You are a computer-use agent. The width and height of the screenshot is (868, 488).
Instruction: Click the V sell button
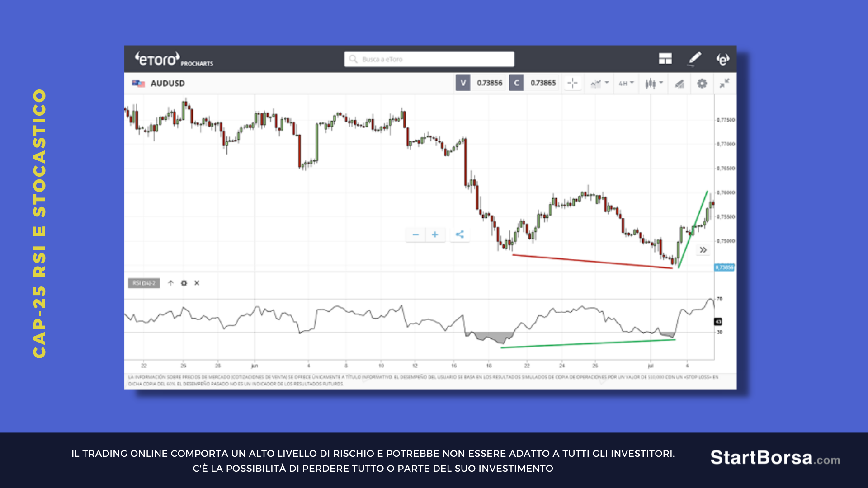463,83
